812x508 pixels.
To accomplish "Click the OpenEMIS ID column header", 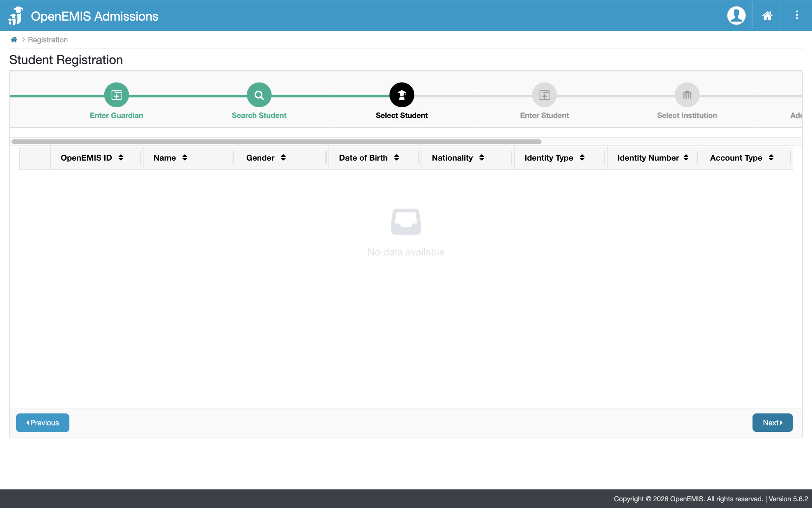I will coord(97,157).
